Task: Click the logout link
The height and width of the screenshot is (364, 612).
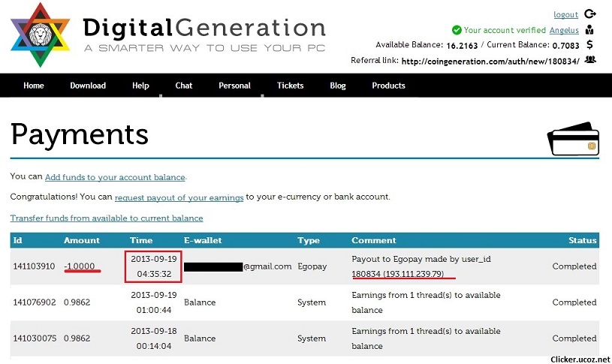Action: (565, 14)
